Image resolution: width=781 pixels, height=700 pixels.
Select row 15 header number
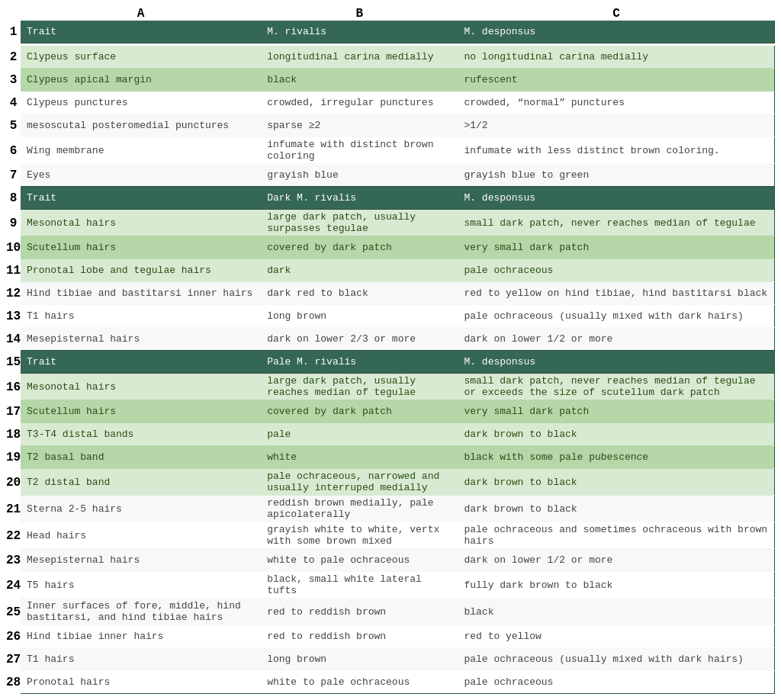(x=13, y=362)
